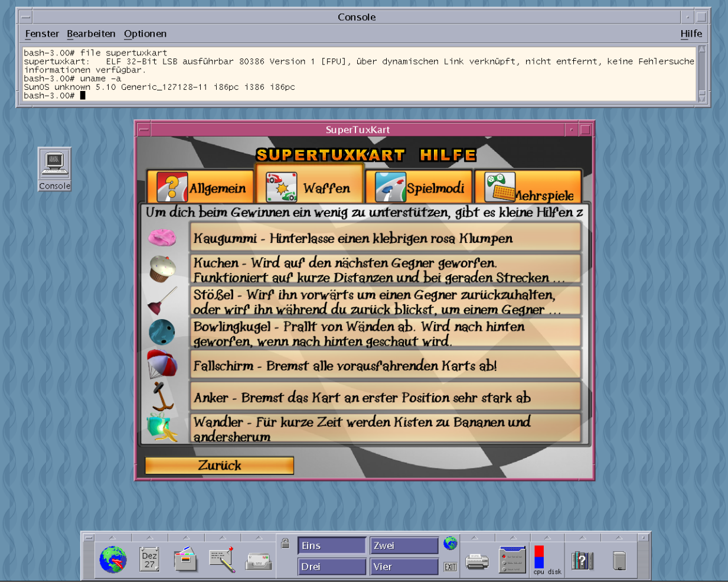Screen dimensions: 728x582
Task: Open the cpu disk performance meter
Action: (x=547, y=560)
